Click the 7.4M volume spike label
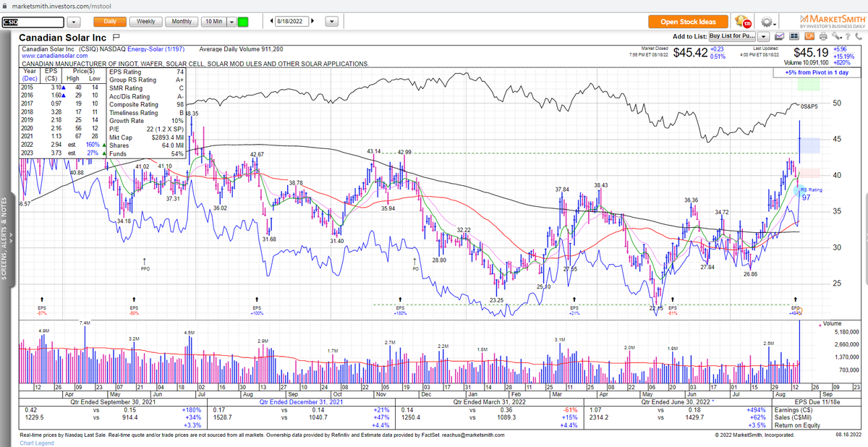 [x=85, y=323]
